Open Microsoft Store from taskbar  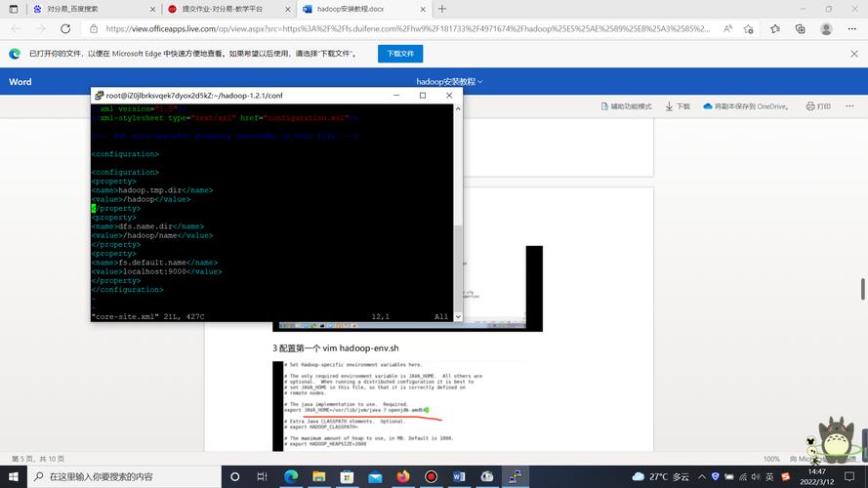click(347, 476)
